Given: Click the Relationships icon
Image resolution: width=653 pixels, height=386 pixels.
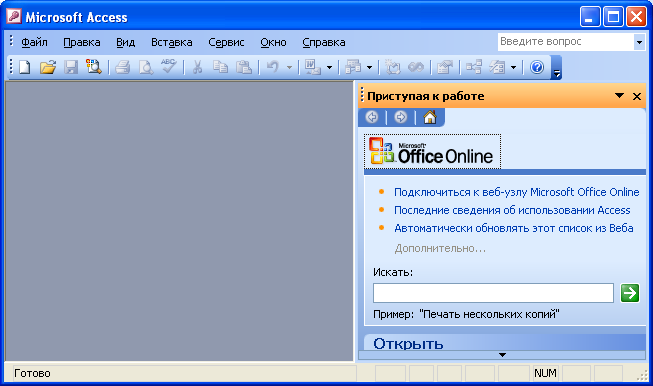Looking at the screenshot, I should [x=474, y=67].
